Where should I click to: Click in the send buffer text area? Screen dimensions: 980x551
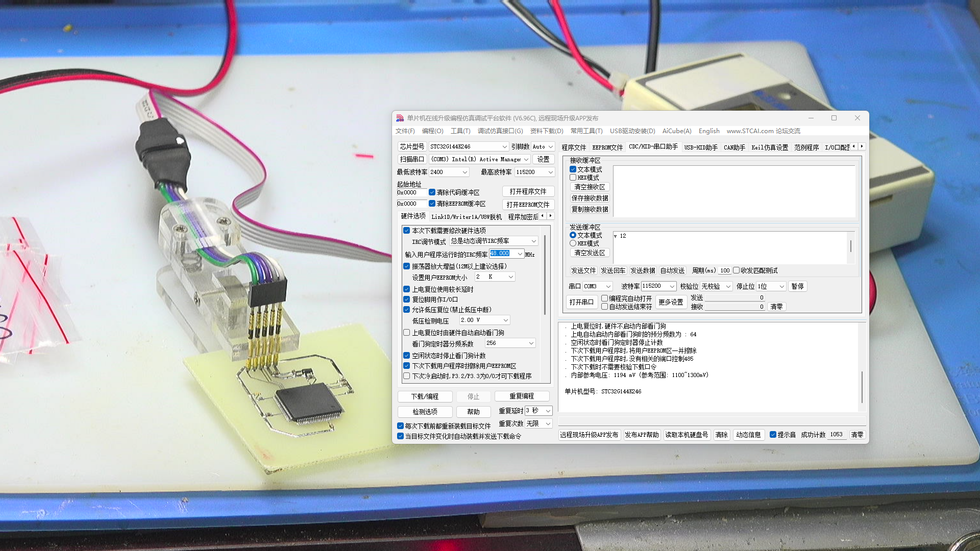[x=730, y=248]
